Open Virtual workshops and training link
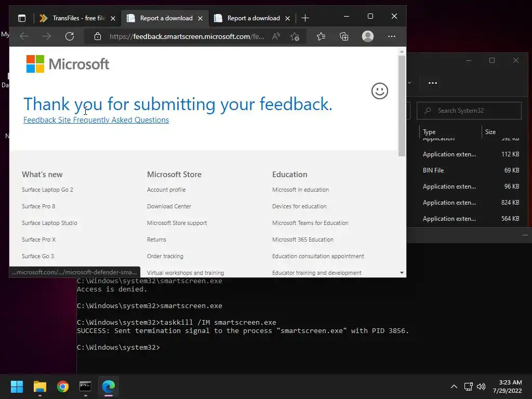532x399 pixels. (x=185, y=273)
